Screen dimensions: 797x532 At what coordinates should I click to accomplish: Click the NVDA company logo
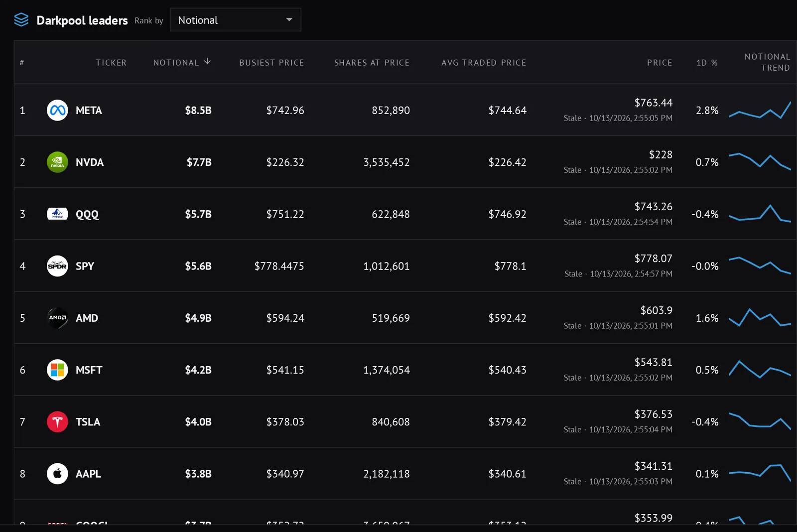click(57, 162)
